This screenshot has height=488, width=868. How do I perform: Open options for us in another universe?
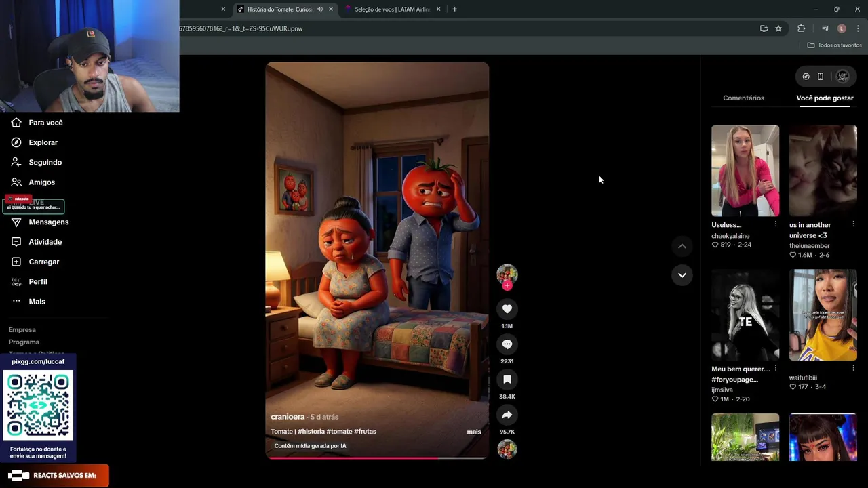(x=853, y=224)
